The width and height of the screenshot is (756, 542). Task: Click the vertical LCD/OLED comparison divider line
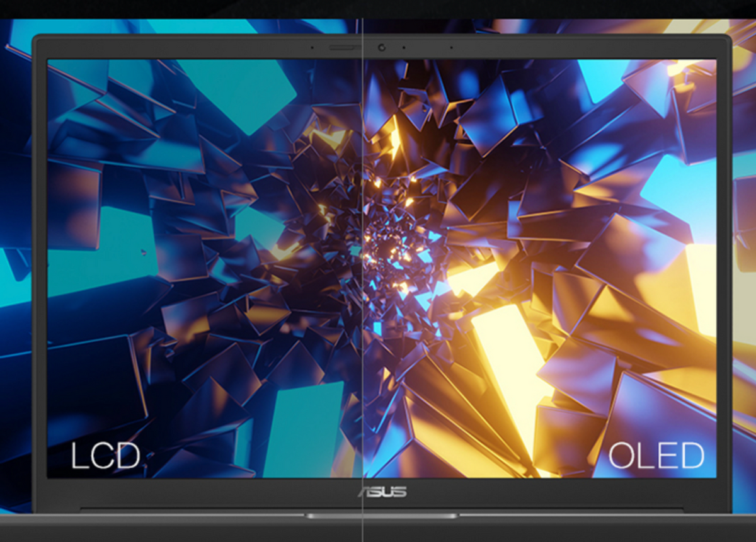(x=363, y=271)
